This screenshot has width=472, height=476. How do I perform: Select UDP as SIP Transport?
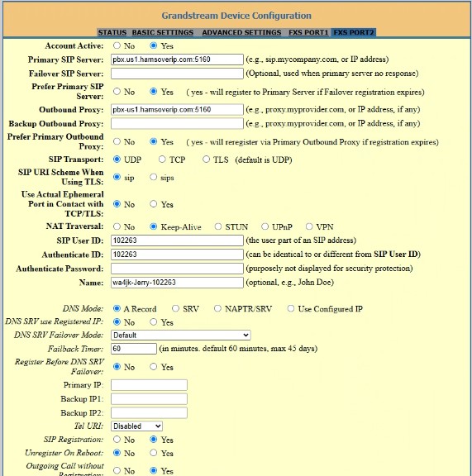click(117, 159)
